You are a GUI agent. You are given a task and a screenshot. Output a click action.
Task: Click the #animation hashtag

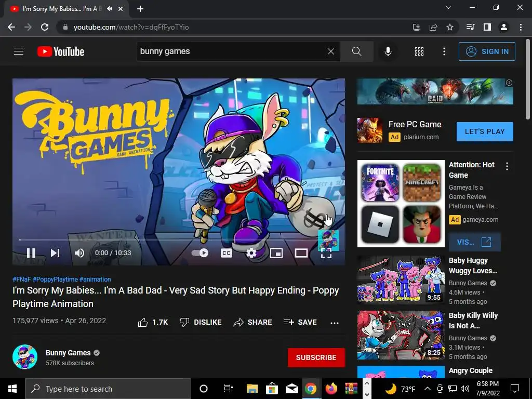pyautogui.click(x=95, y=279)
